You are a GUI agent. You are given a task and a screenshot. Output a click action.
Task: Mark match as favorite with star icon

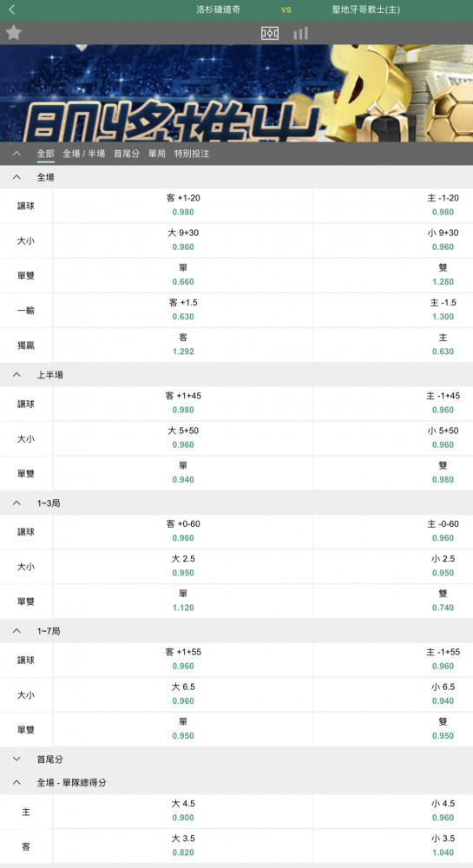click(13, 33)
